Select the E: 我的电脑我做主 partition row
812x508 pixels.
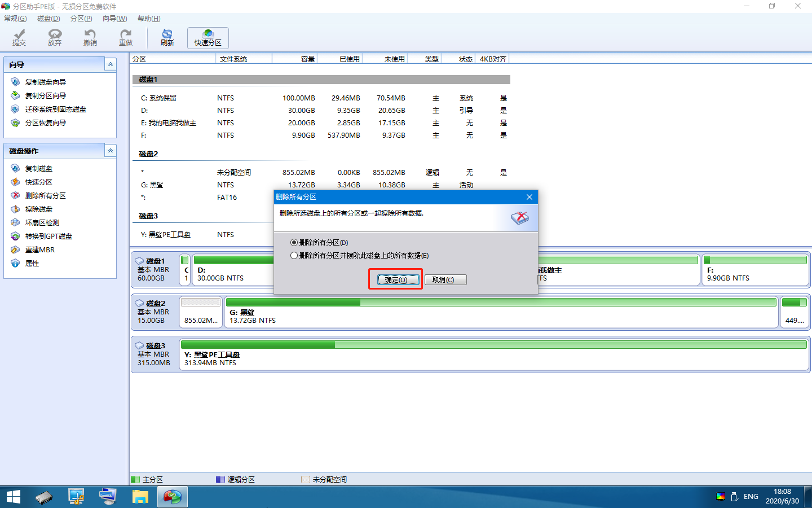(321, 123)
